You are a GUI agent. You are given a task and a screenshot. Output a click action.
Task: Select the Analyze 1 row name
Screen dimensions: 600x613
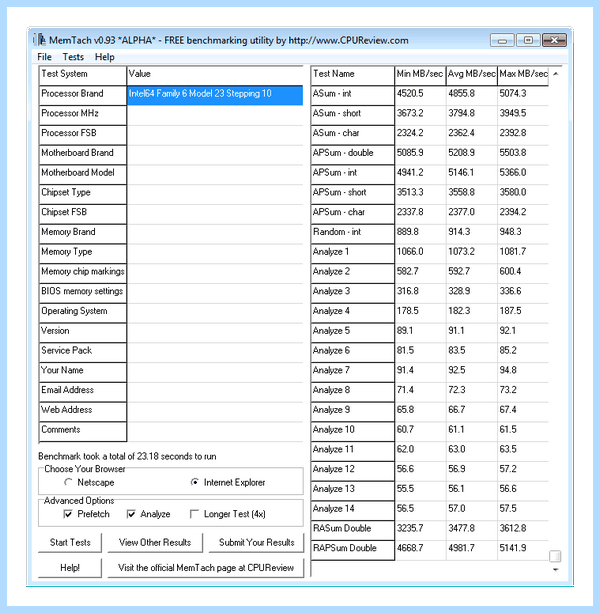(x=353, y=254)
